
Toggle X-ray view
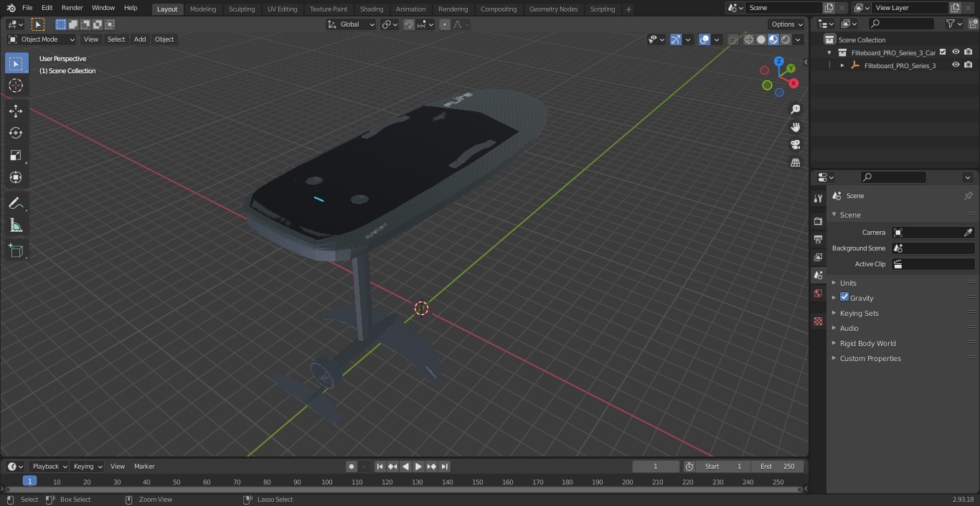point(732,39)
